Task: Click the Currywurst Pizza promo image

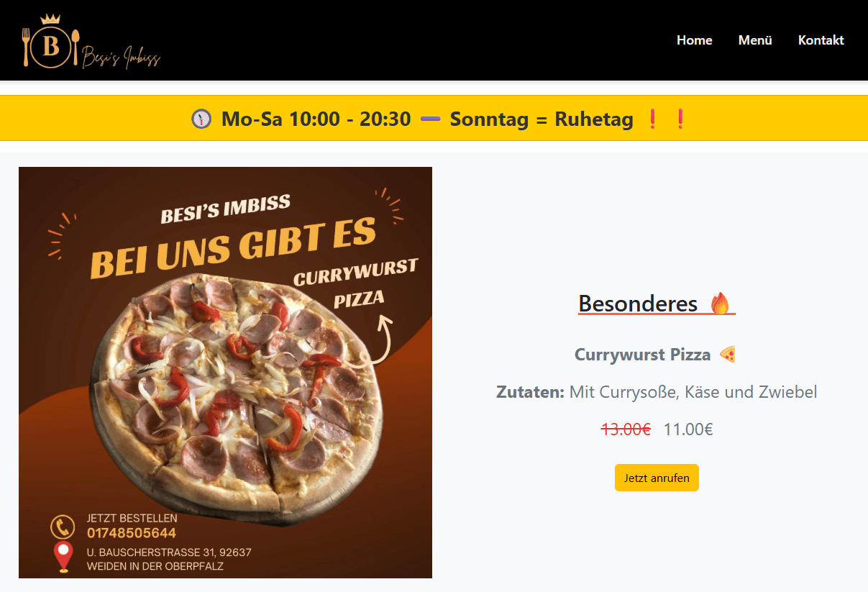Action: [x=225, y=373]
